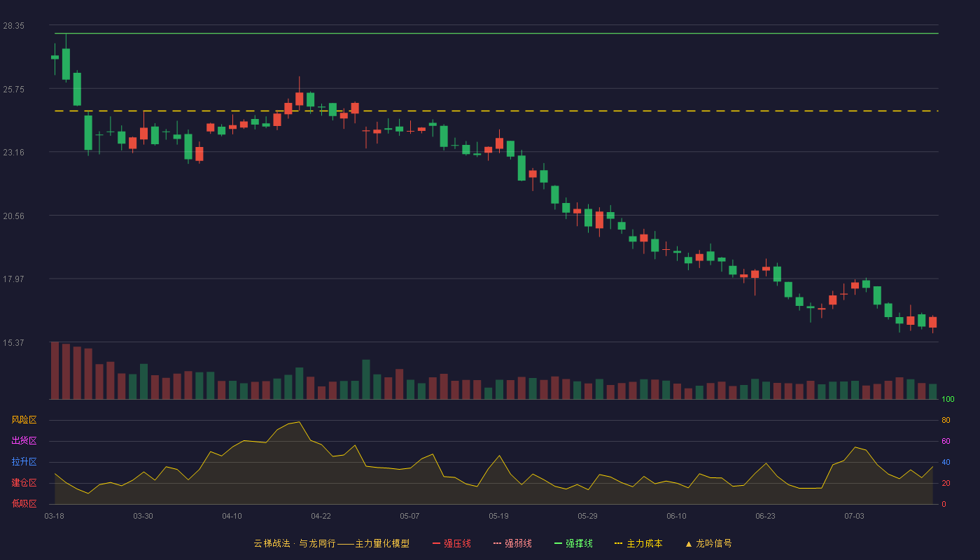Click the yellow dashed icon beside 主力成本

pyautogui.click(x=618, y=543)
